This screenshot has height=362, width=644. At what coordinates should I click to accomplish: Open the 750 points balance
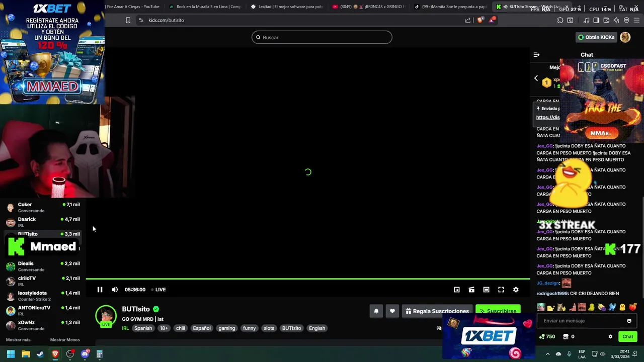pyautogui.click(x=547, y=337)
